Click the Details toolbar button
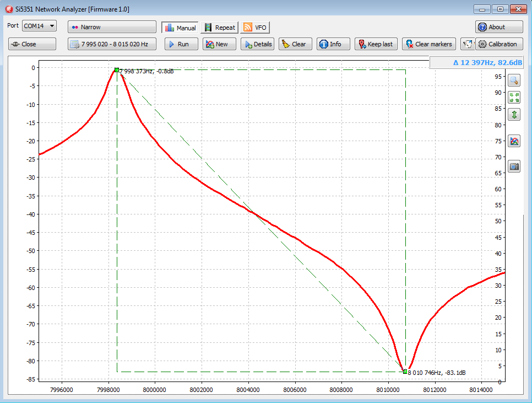The image size is (532, 403). tap(257, 44)
